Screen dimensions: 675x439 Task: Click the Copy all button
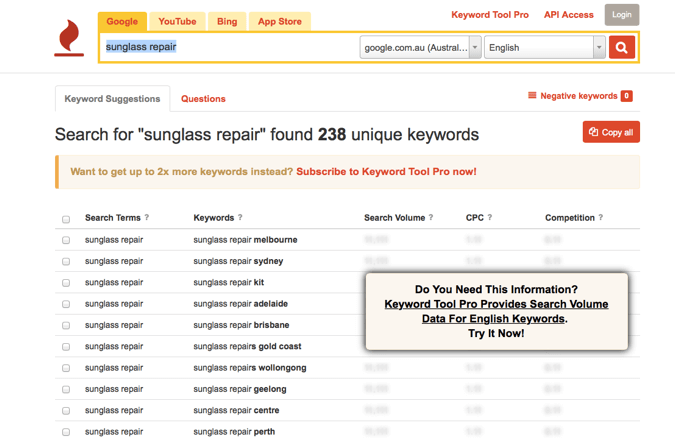click(611, 132)
